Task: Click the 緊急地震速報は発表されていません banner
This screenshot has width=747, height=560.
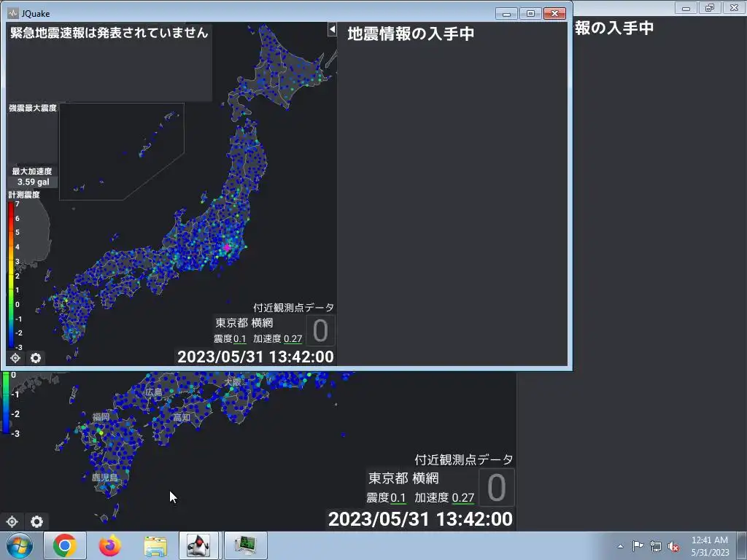Action: click(109, 32)
